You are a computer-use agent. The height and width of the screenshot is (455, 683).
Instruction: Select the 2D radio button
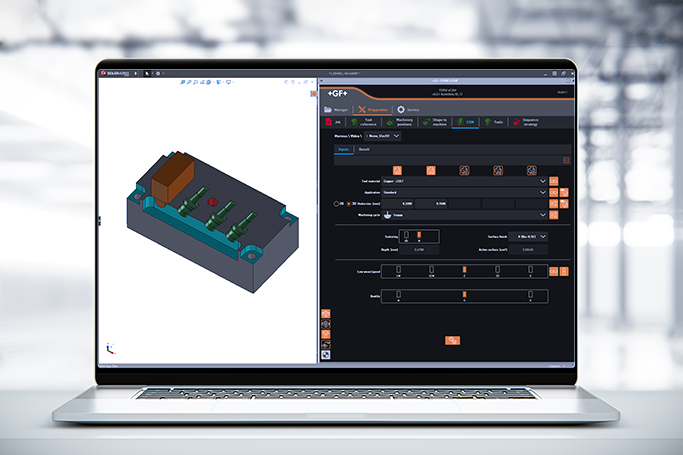point(334,203)
